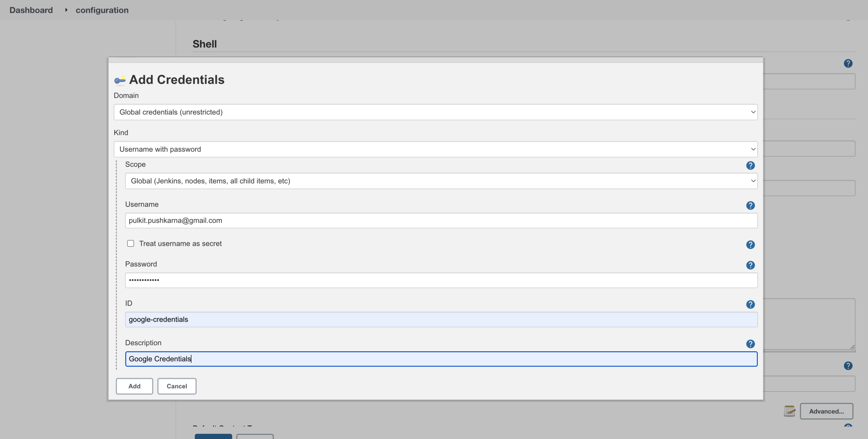Cancel adding credentials

click(x=177, y=386)
